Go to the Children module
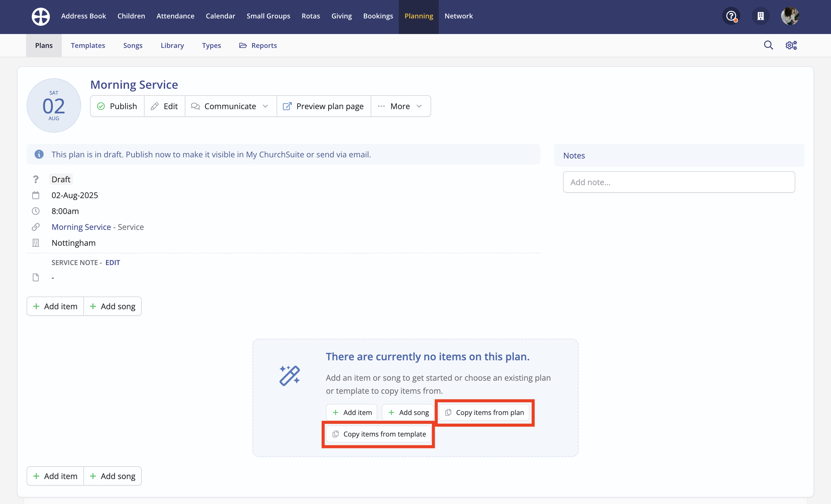The height and width of the screenshot is (504, 831). coord(131,16)
